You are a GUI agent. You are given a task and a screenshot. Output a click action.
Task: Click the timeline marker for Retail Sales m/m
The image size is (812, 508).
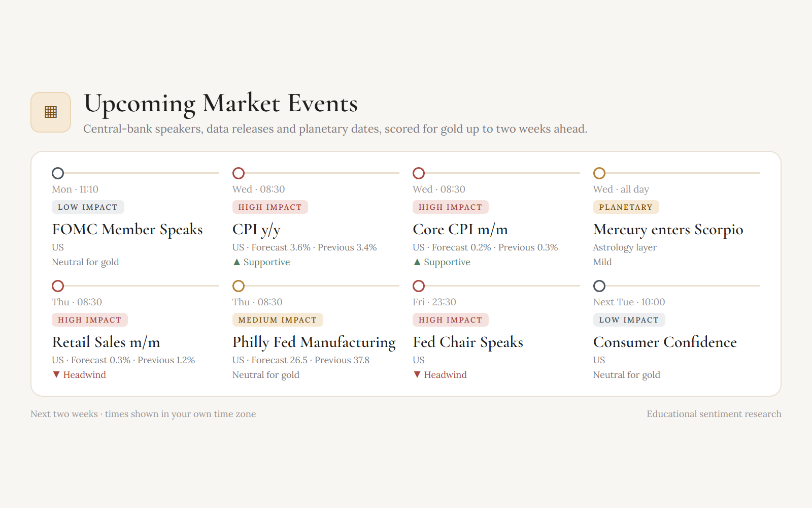58,286
